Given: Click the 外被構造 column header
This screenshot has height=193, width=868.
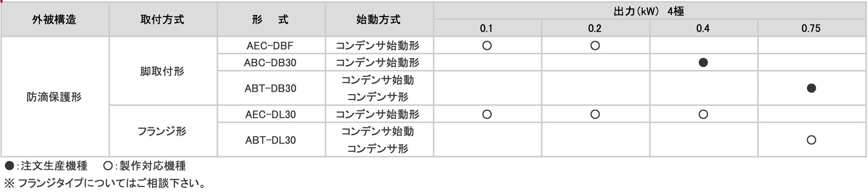Looking at the screenshot, I should pos(55,20).
